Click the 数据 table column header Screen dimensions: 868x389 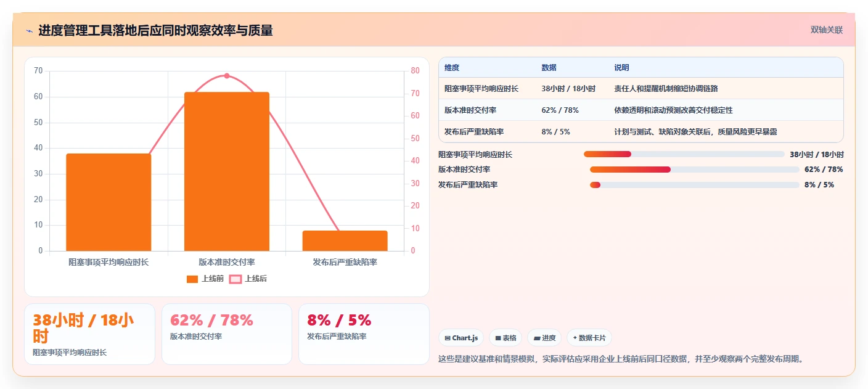(x=549, y=68)
